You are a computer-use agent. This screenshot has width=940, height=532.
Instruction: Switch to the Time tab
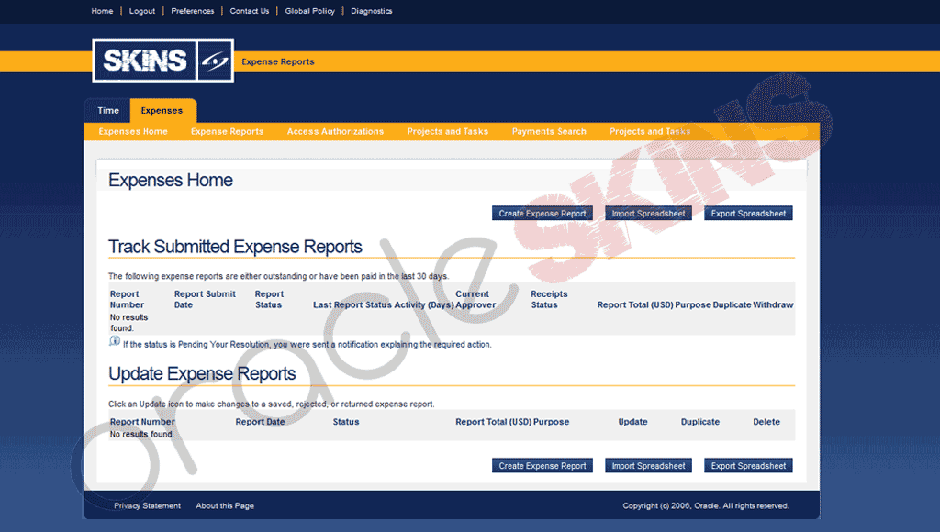point(108,111)
